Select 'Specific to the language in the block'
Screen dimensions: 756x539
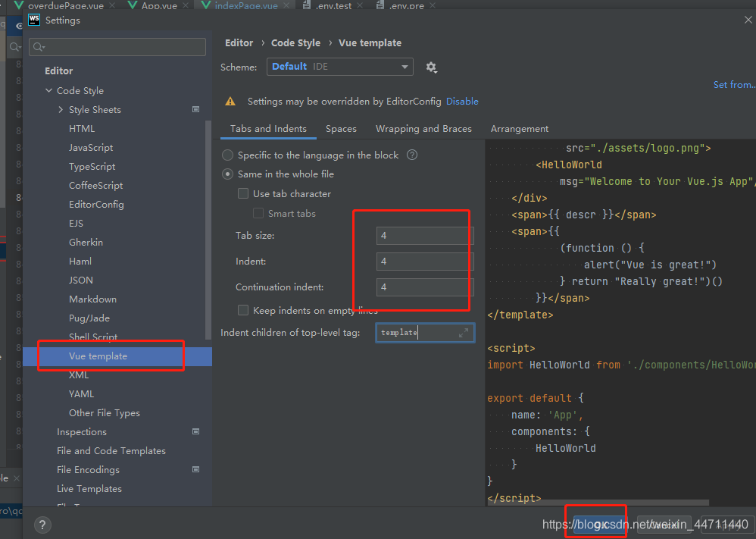(227, 155)
